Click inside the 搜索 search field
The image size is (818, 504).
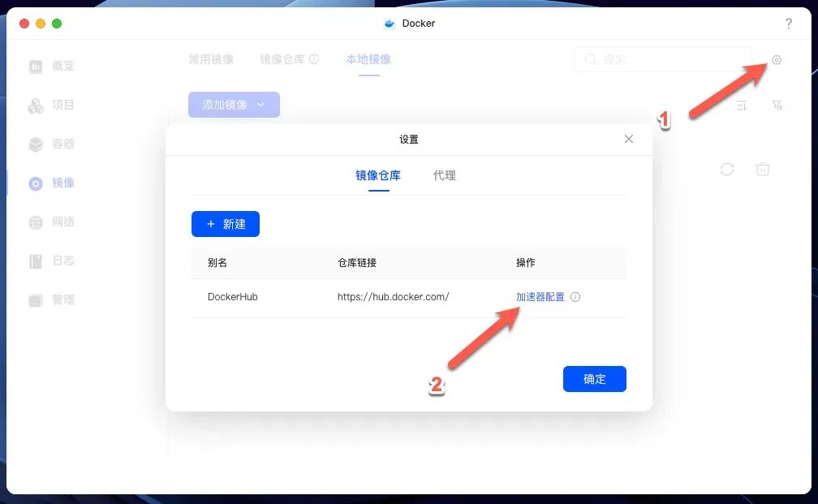[x=665, y=59]
